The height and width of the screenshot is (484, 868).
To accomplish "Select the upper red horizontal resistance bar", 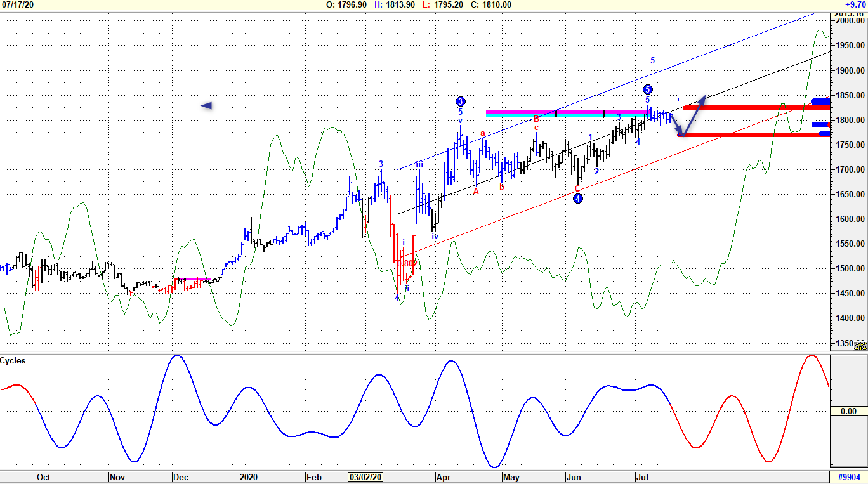I will [x=755, y=107].
